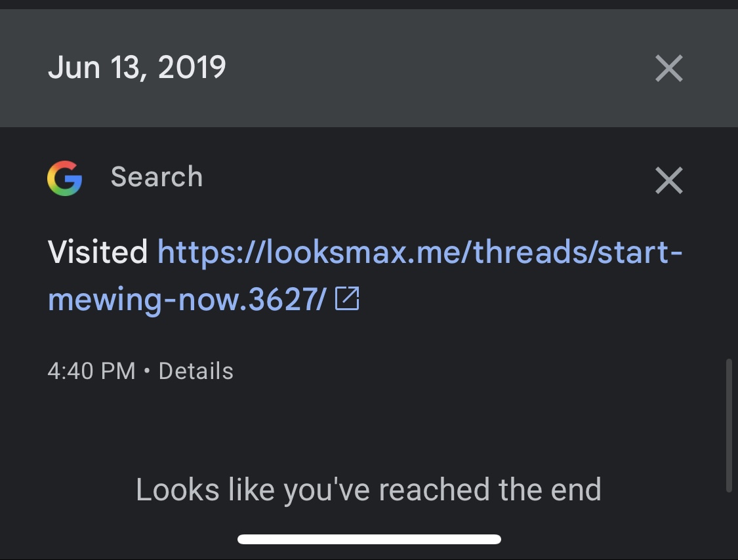View Details for the 4:40 PM entry
The image size is (738, 560).
pyautogui.click(x=195, y=371)
